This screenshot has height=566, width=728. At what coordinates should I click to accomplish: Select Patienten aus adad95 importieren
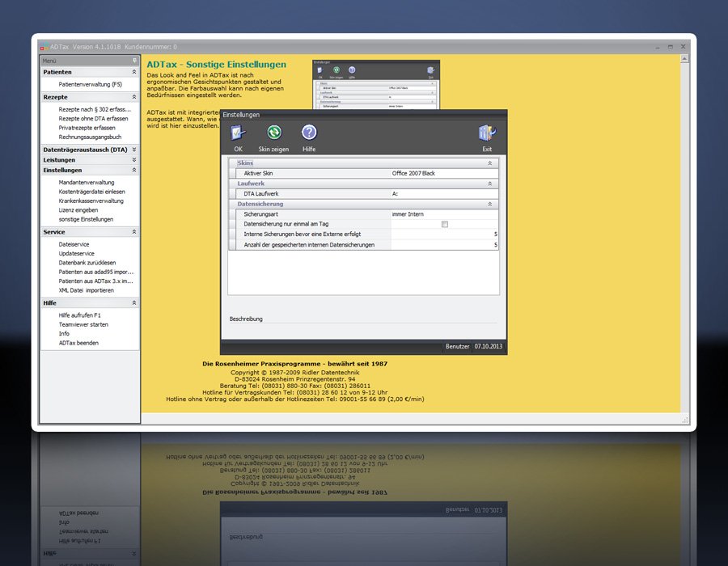95,272
